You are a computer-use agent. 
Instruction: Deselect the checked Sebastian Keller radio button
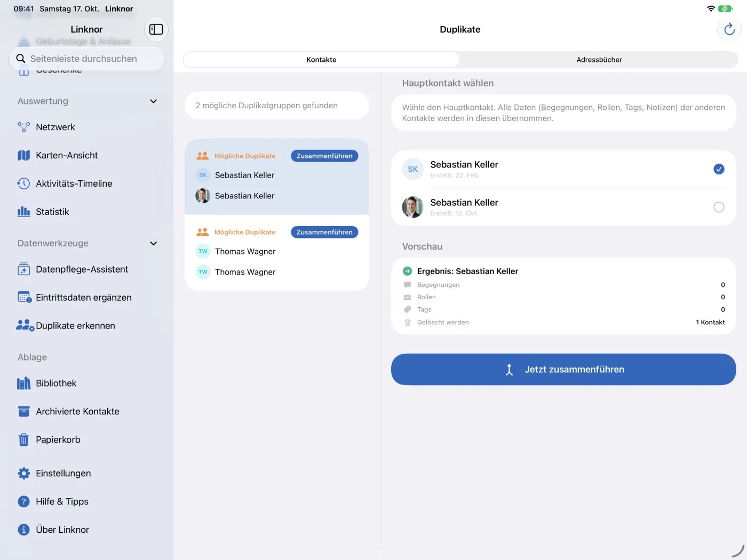tap(719, 169)
